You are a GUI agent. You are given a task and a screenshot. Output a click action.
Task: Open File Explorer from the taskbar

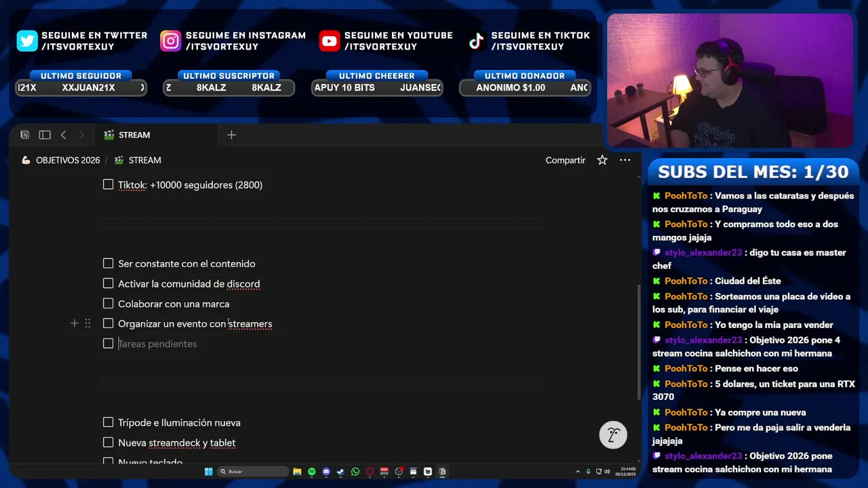[x=297, y=472]
